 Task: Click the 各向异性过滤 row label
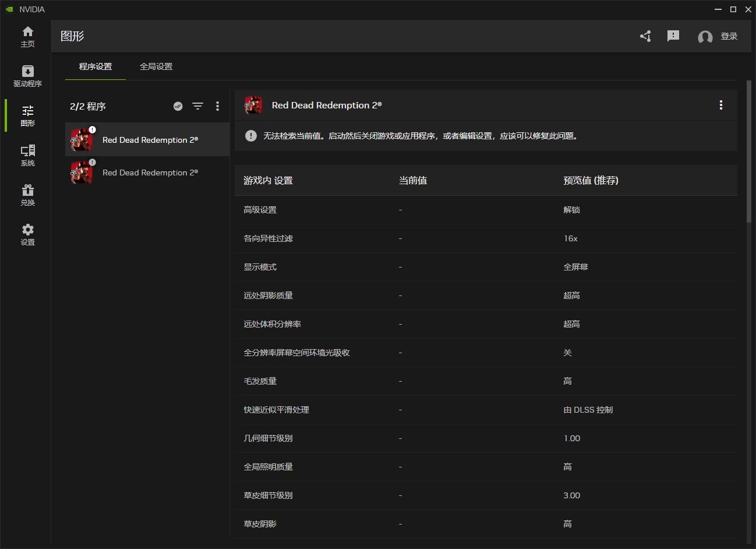pyautogui.click(x=268, y=238)
